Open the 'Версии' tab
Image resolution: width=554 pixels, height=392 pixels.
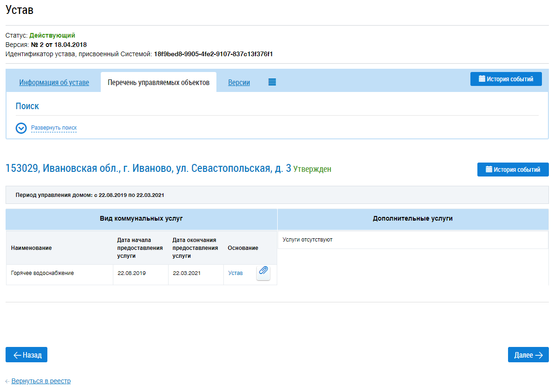239,83
